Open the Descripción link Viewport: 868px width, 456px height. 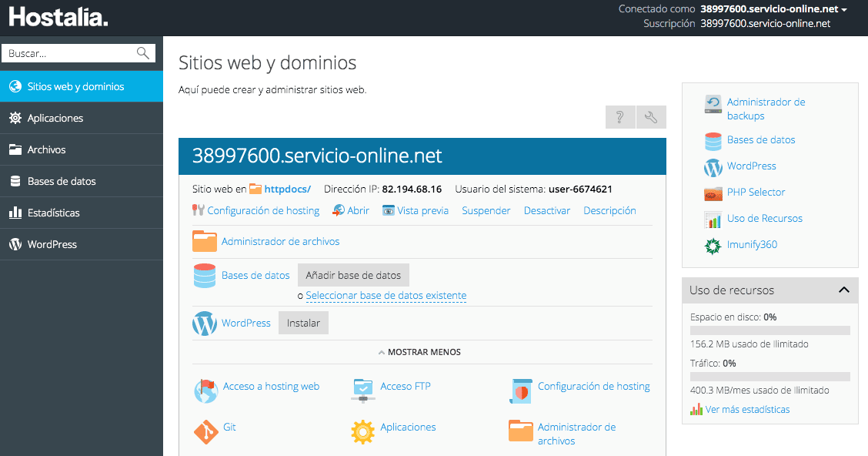[609, 210]
